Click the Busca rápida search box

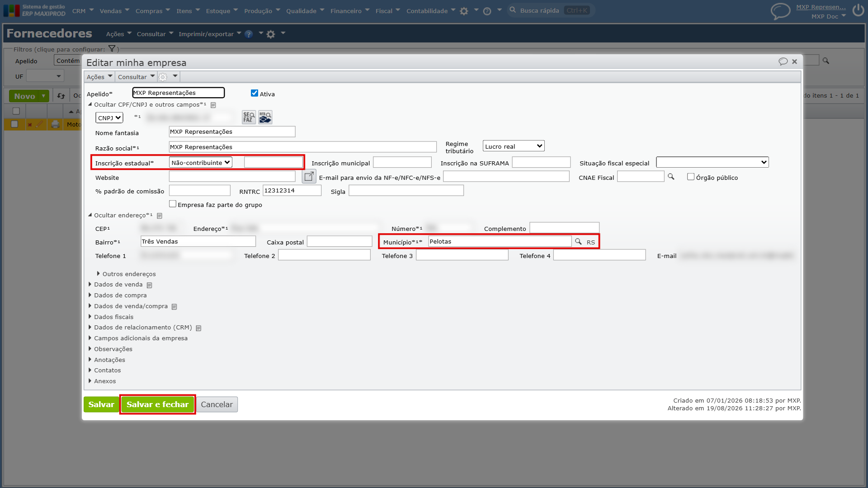(x=551, y=10)
